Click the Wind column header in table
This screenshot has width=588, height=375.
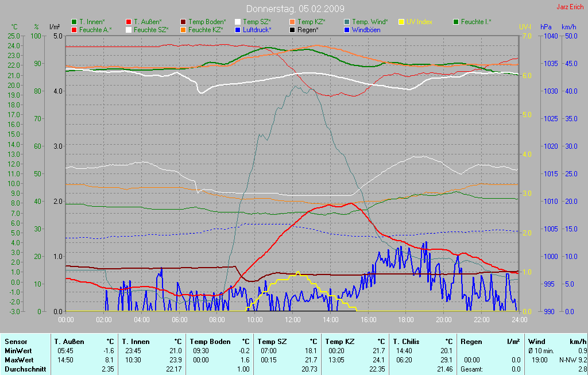coord(536,342)
